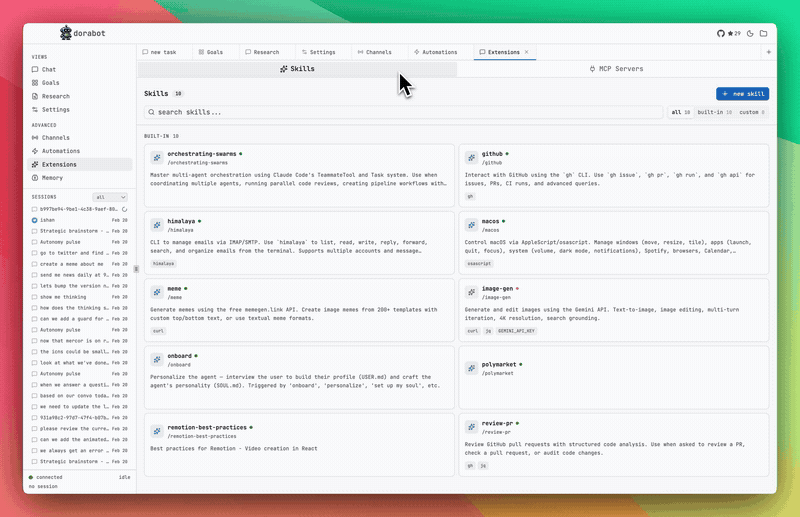Open the github skill icon
The height and width of the screenshot is (517, 800).
pyautogui.click(x=471, y=158)
